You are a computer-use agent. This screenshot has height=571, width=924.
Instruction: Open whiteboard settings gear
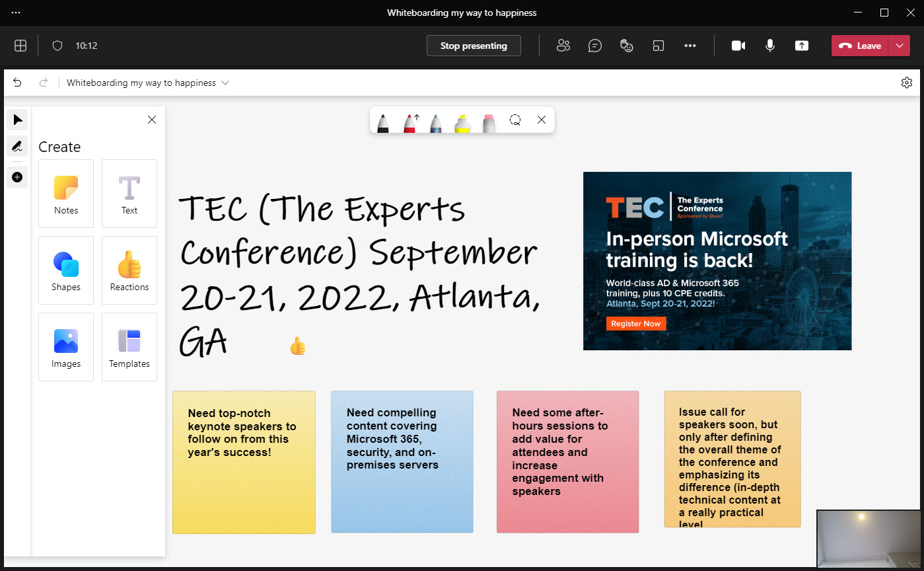click(906, 83)
